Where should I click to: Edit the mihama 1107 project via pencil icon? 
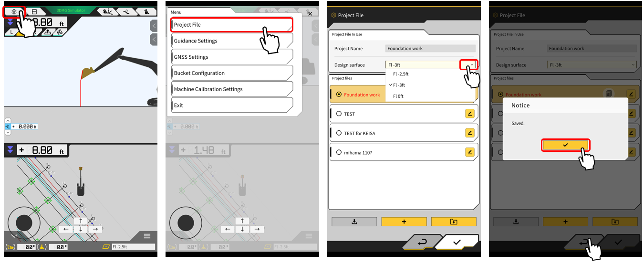click(x=470, y=152)
